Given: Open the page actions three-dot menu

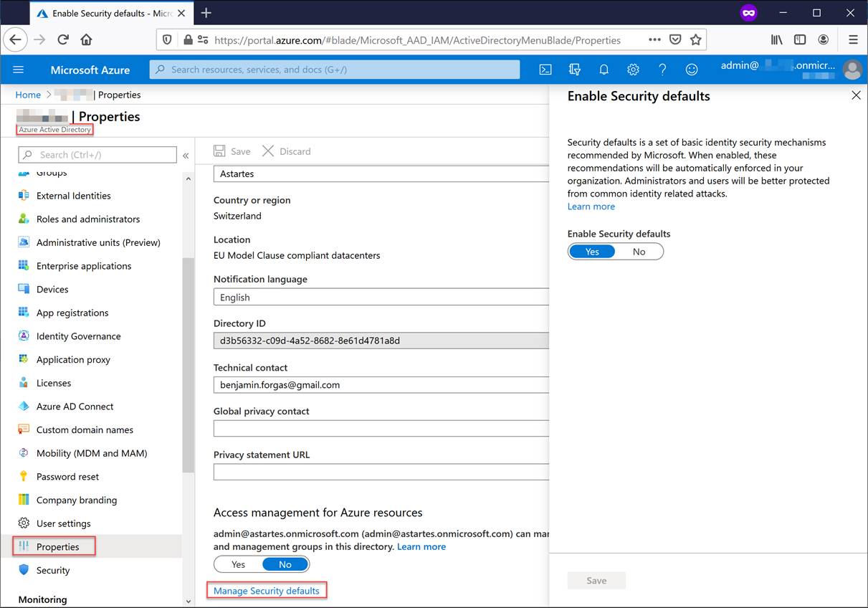Looking at the screenshot, I should [x=654, y=39].
